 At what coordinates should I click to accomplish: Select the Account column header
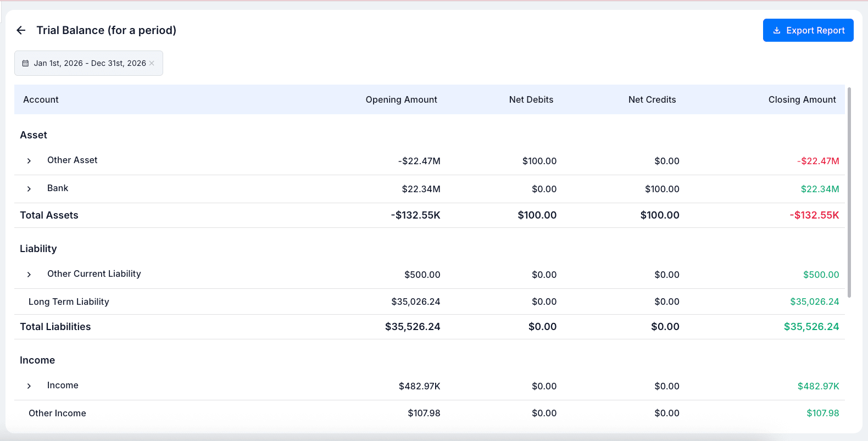click(41, 99)
